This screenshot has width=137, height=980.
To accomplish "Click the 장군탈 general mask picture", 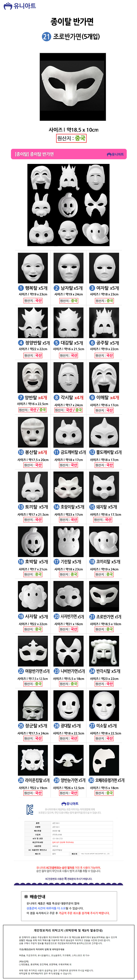I will [x=33, y=706].
